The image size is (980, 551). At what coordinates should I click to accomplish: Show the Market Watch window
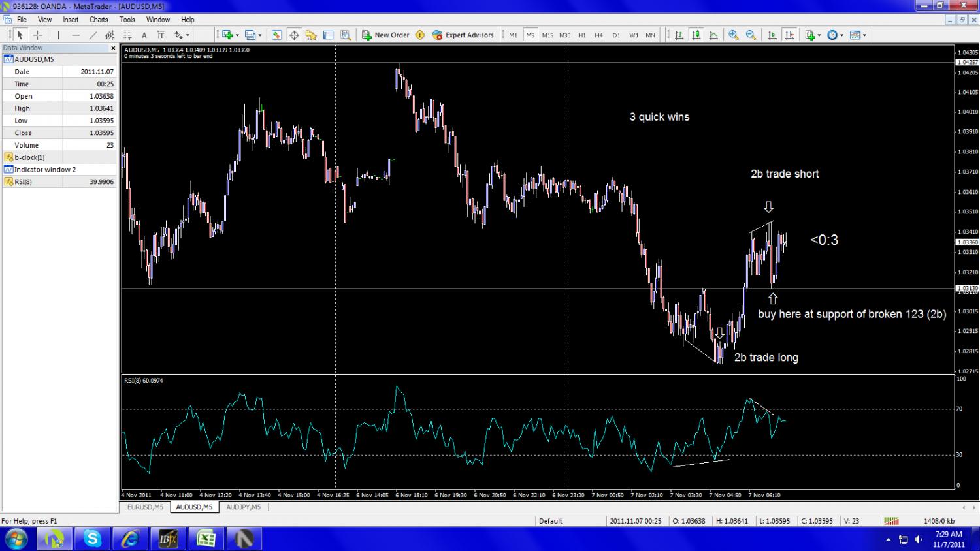[277, 35]
